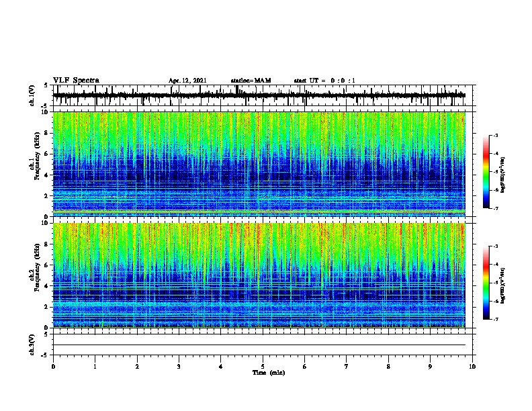Click the '-3' label on ch.1 color bar
The height and width of the screenshot is (411, 532).
[496, 135]
